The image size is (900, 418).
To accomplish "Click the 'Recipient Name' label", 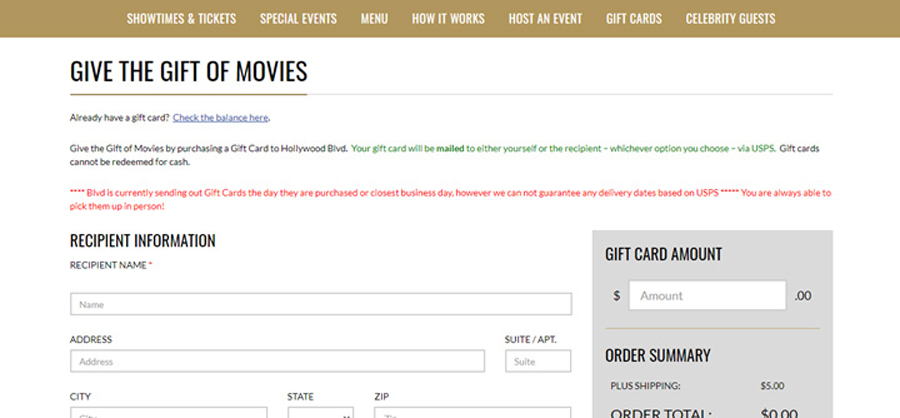I will pyautogui.click(x=108, y=265).
